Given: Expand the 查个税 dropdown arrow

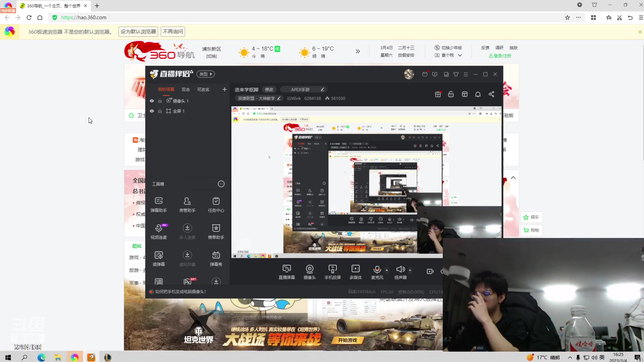Looking at the screenshot, I should click(x=460, y=55).
